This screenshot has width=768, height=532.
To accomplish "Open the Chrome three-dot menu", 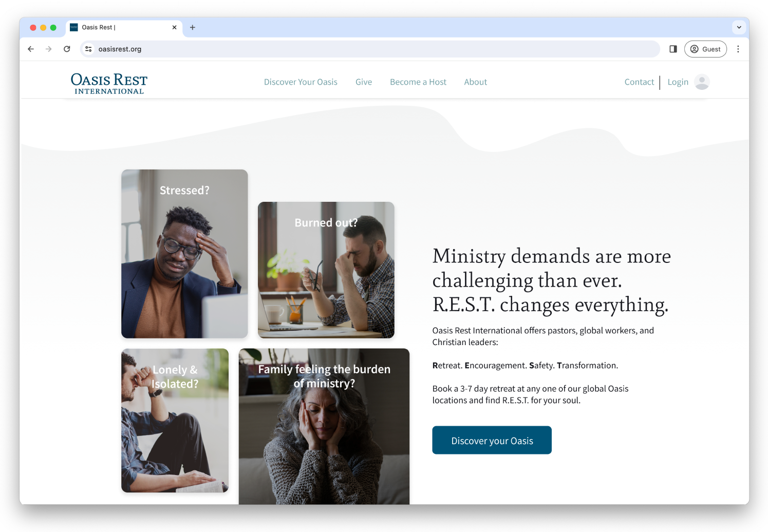I will 738,49.
